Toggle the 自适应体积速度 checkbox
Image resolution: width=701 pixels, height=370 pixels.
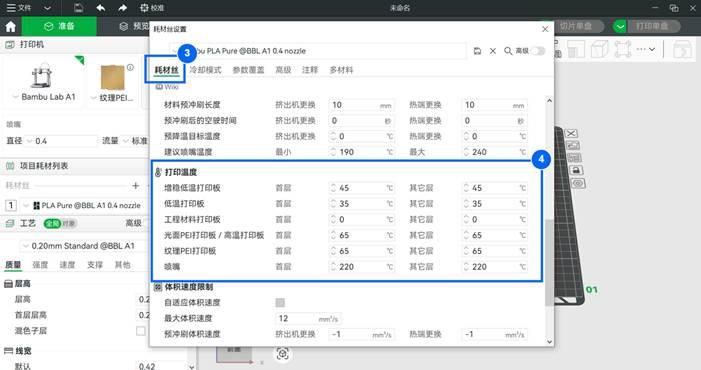pyautogui.click(x=280, y=303)
